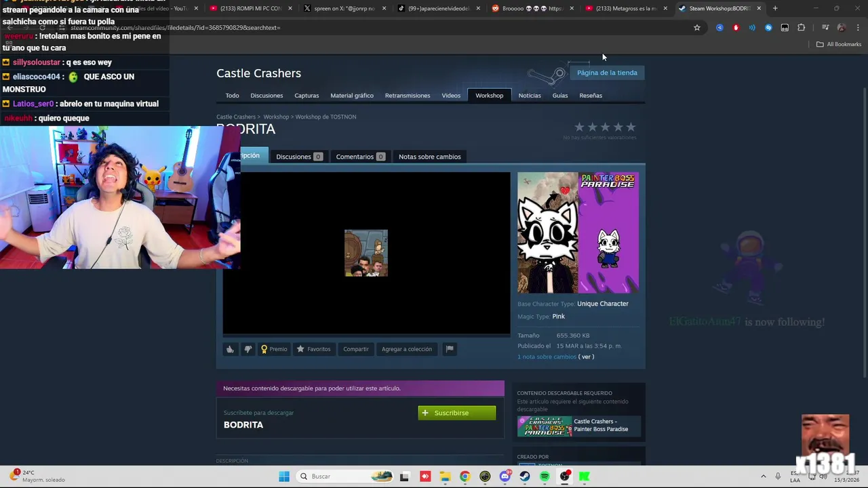Open Chrome from the taskbar
Screen dimensions: 868x488
coord(465,476)
